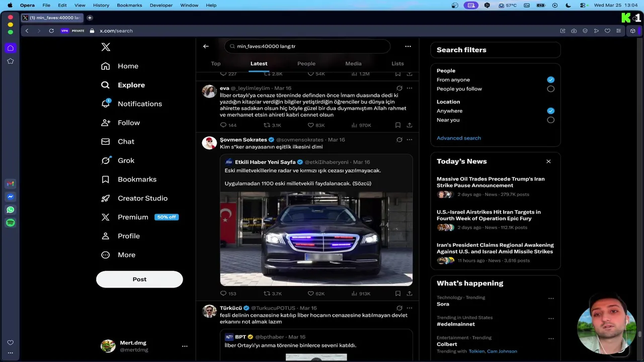
Task: Open search options three-dot menu
Action: tap(408, 46)
